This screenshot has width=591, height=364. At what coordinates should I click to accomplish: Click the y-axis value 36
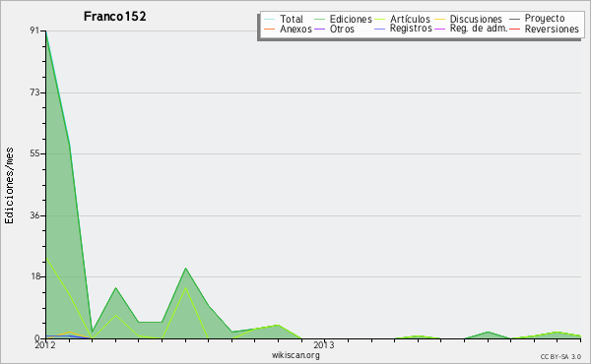34,215
